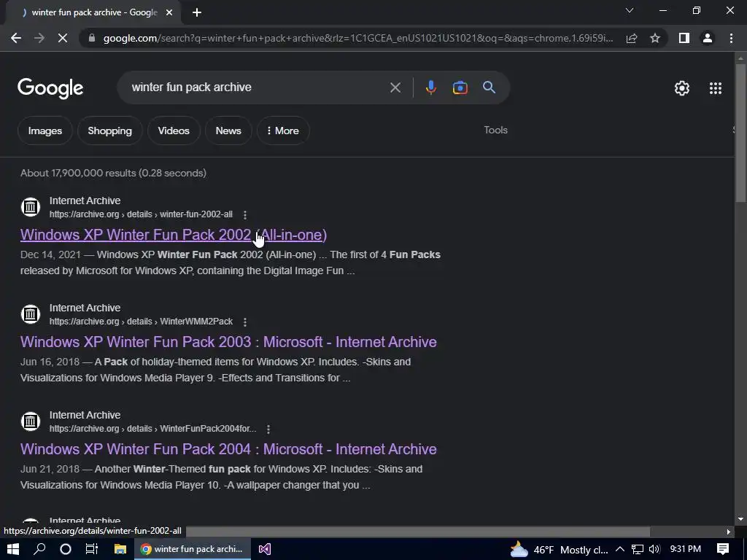Bookmark this page with the star icon
The image size is (747, 560).
tap(655, 38)
